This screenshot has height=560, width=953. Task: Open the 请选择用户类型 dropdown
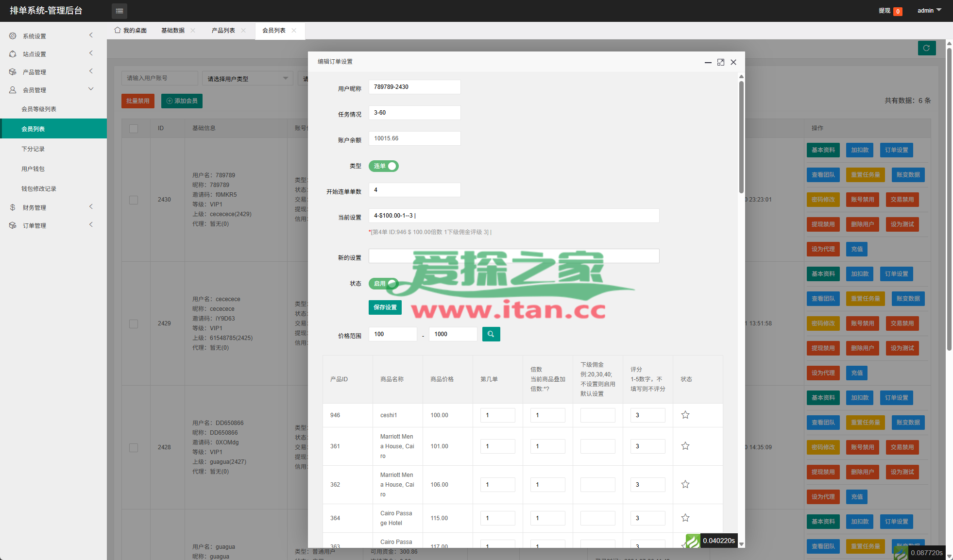(248, 78)
